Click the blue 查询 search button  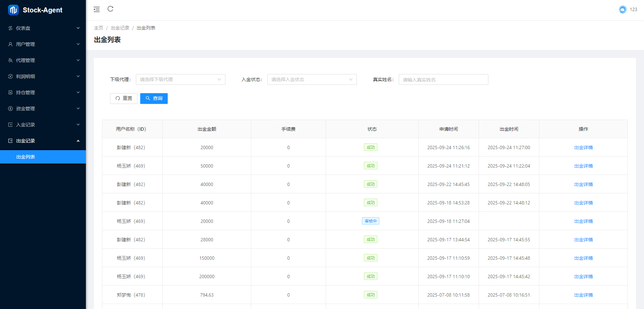[154, 99]
